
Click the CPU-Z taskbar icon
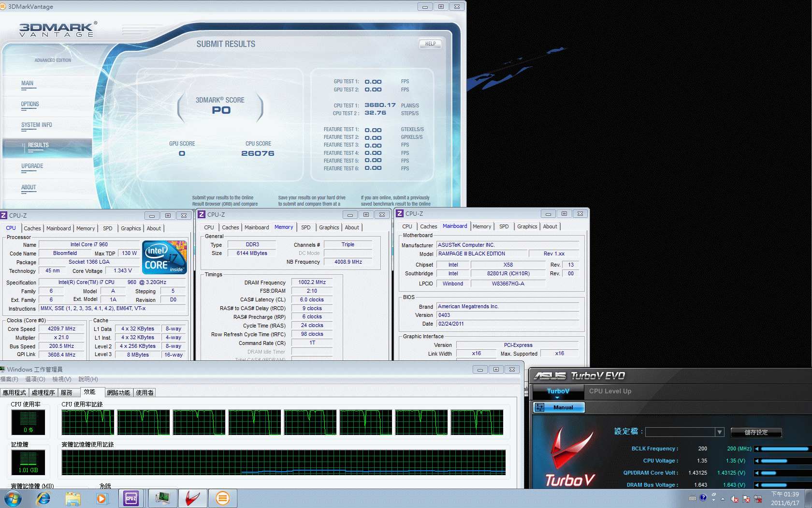[131, 498]
